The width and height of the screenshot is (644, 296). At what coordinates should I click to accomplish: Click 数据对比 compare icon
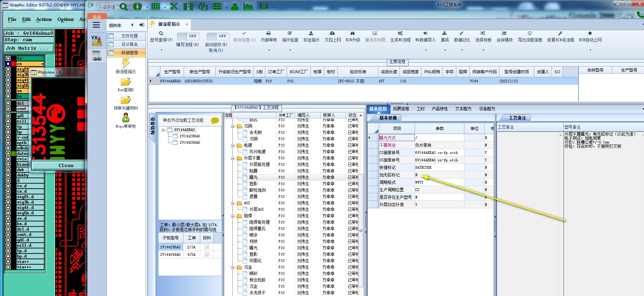pyautogui.click(x=462, y=33)
